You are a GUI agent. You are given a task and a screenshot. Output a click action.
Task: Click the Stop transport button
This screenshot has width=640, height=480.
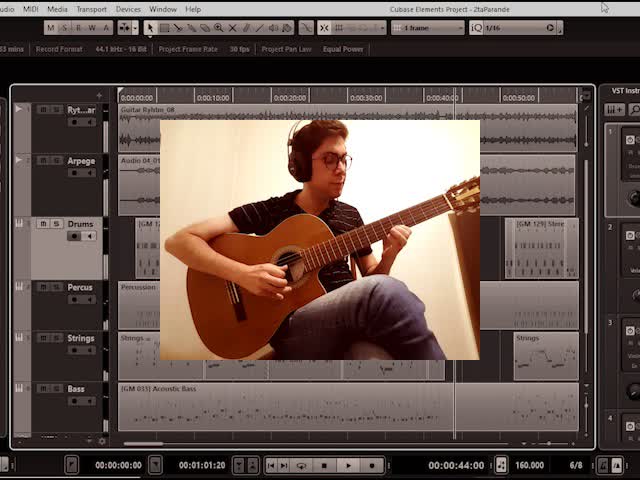[324, 465]
